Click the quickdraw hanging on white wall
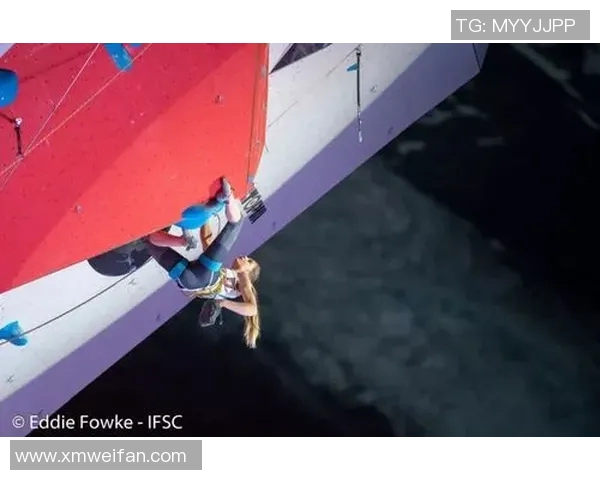Viewport: 600px width, 480px height. tap(359, 94)
